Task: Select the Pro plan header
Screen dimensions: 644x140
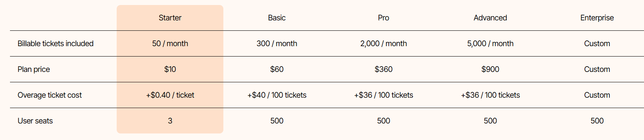Action: 383,18
